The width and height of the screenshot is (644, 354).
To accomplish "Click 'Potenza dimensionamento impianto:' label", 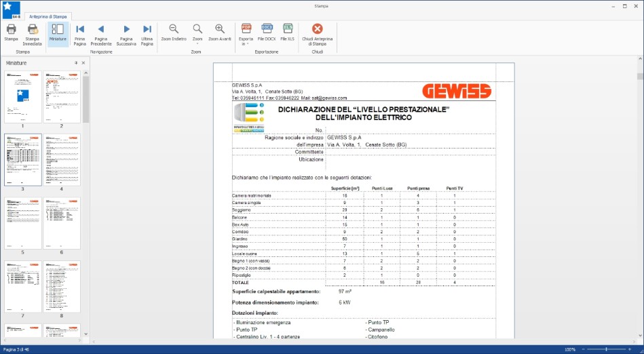I will click(276, 302).
